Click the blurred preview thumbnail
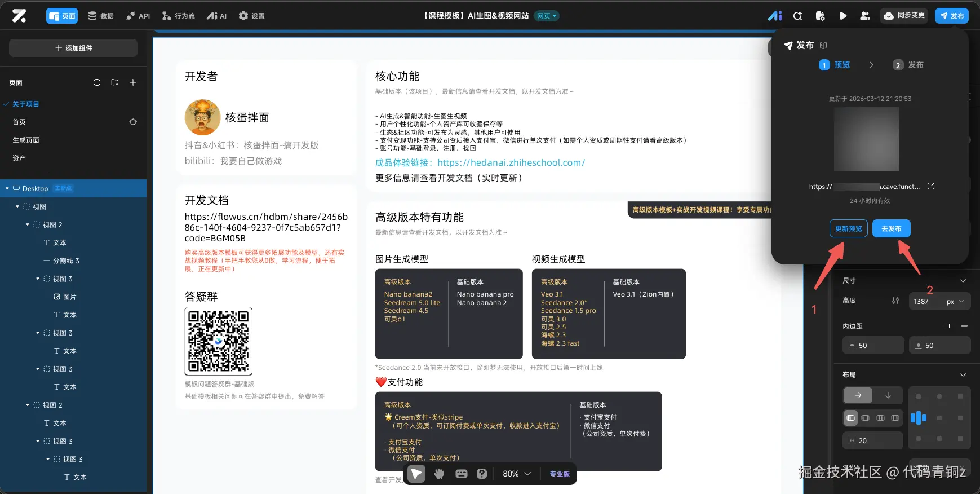980x494 pixels. point(866,139)
